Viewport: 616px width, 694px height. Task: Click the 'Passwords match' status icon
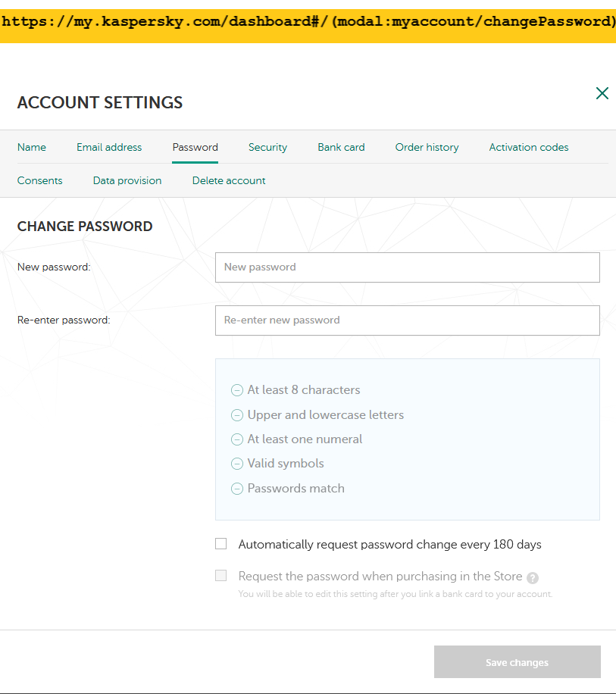(237, 489)
